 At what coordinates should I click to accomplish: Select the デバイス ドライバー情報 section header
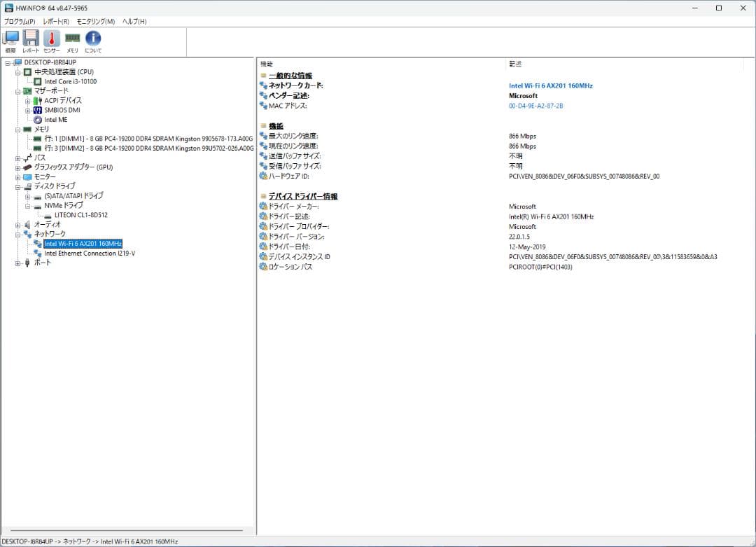(303, 196)
